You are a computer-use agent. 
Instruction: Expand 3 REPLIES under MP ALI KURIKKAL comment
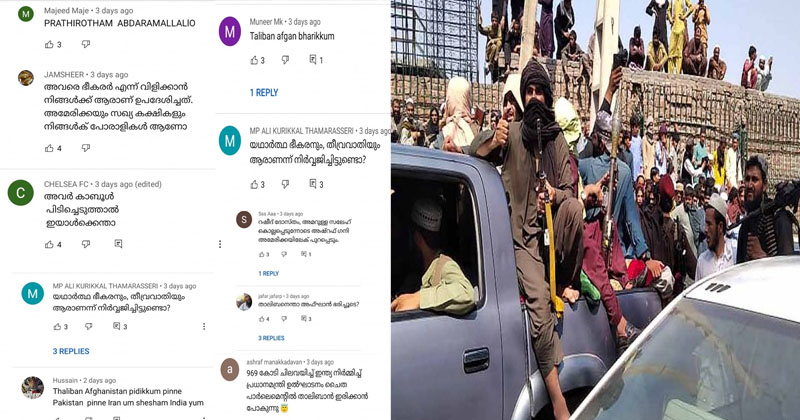pos(71,351)
